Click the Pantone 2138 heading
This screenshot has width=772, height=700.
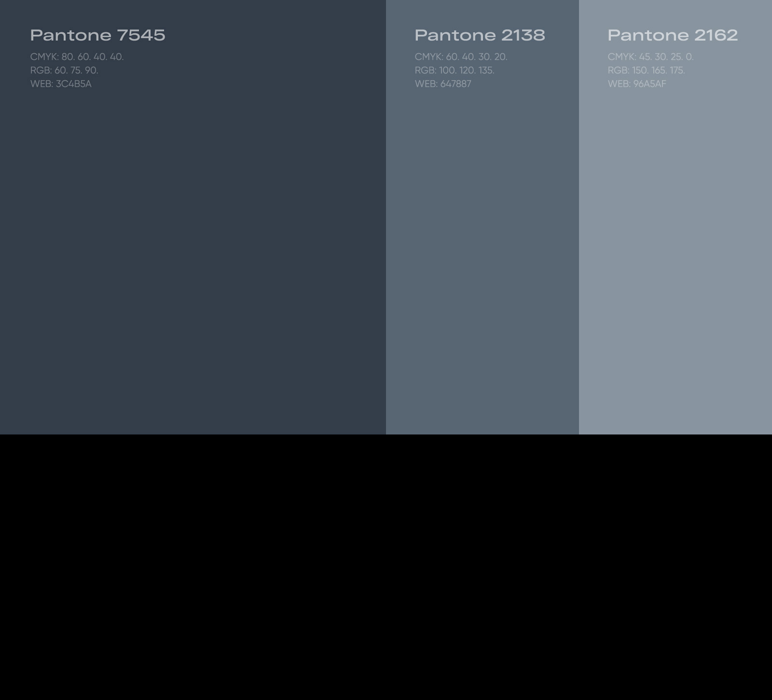(x=480, y=35)
